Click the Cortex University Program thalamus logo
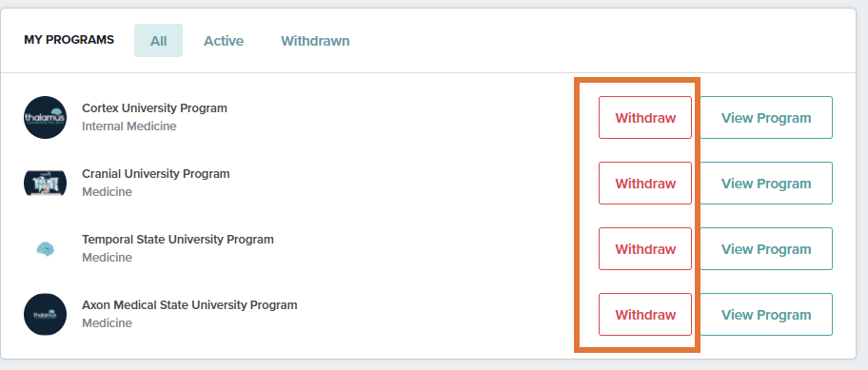868x370 pixels. [46, 117]
